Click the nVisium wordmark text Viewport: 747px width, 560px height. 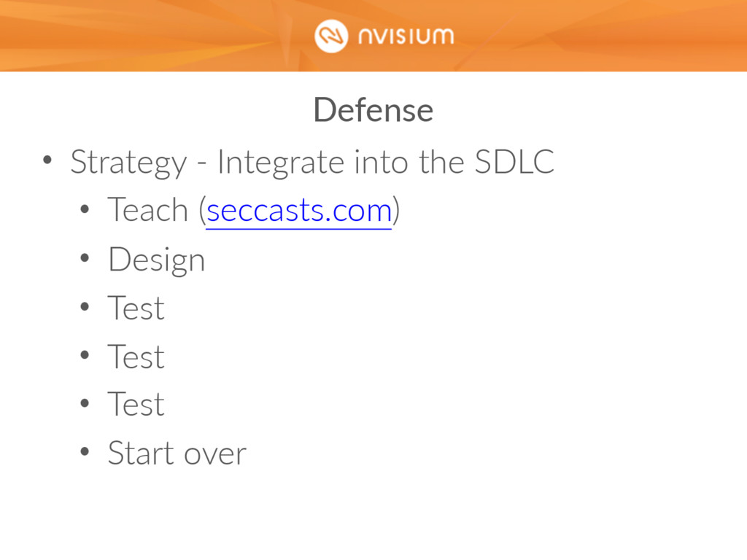coord(406,36)
